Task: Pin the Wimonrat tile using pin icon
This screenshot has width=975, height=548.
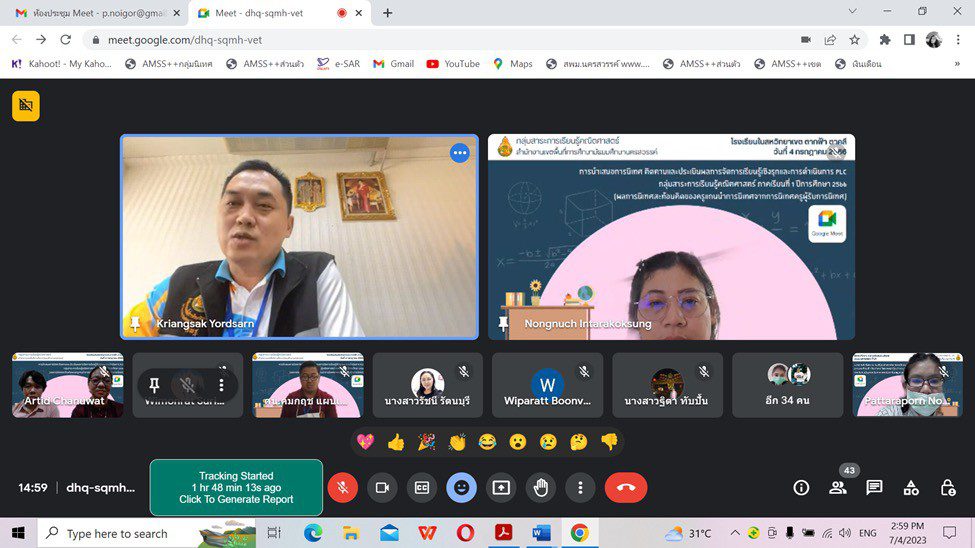Action: tap(154, 386)
